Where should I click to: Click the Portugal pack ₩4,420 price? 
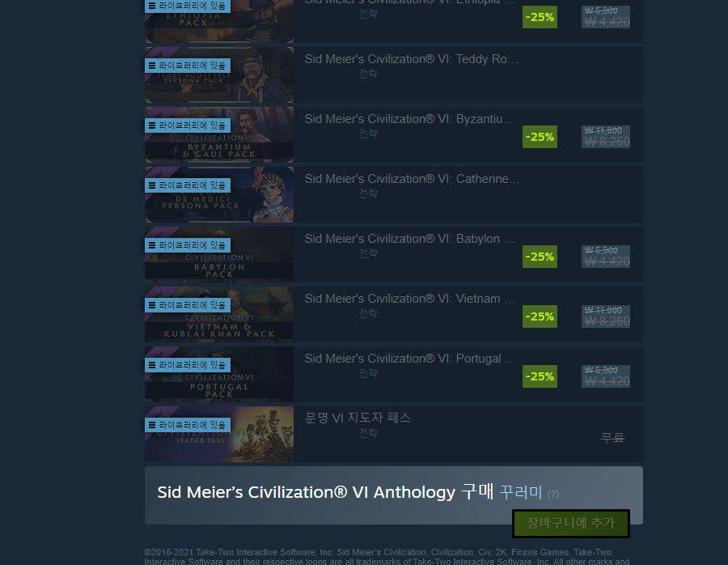pyautogui.click(x=607, y=381)
